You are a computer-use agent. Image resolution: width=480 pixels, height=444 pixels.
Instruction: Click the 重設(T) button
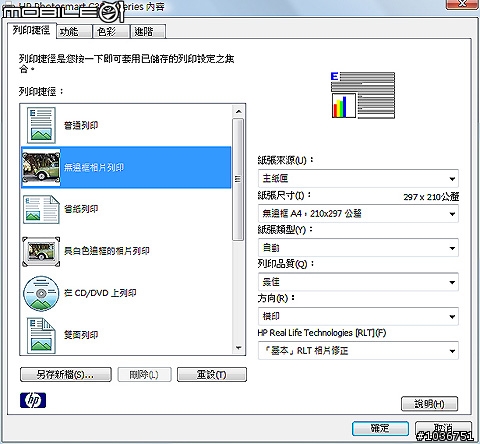pos(212,375)
